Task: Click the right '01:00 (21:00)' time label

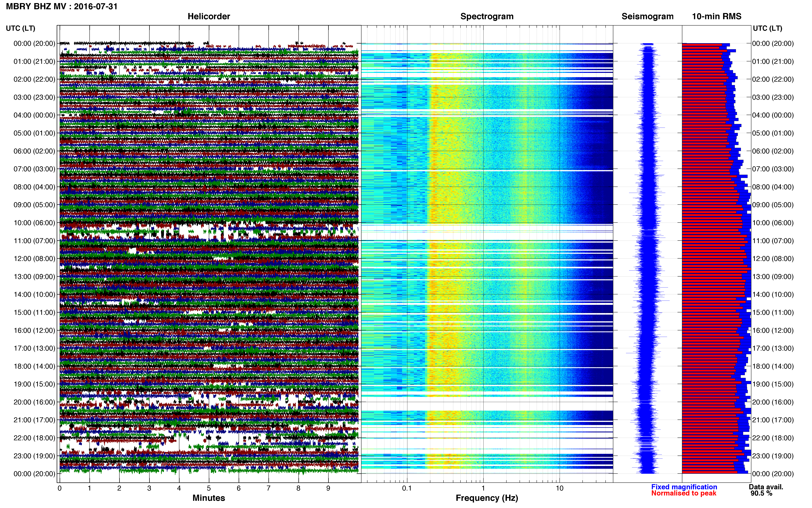Action: click(x=773, y=62)
